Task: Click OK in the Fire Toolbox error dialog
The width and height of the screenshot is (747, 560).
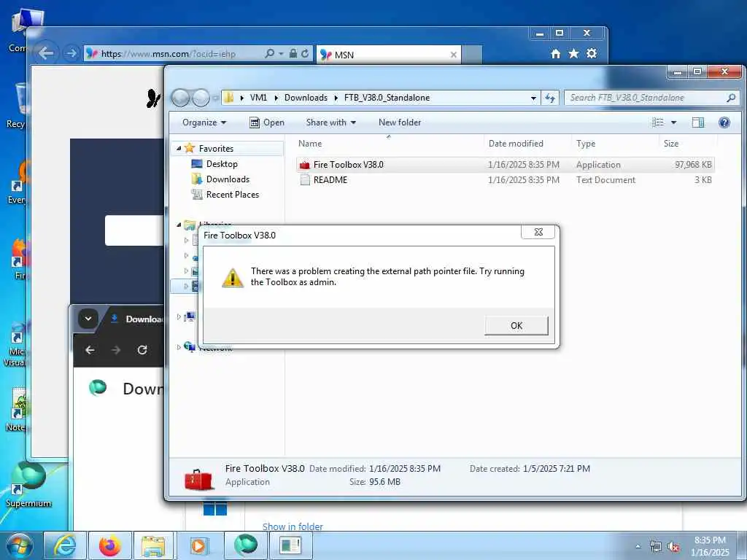Action: (x=516, y=326)
